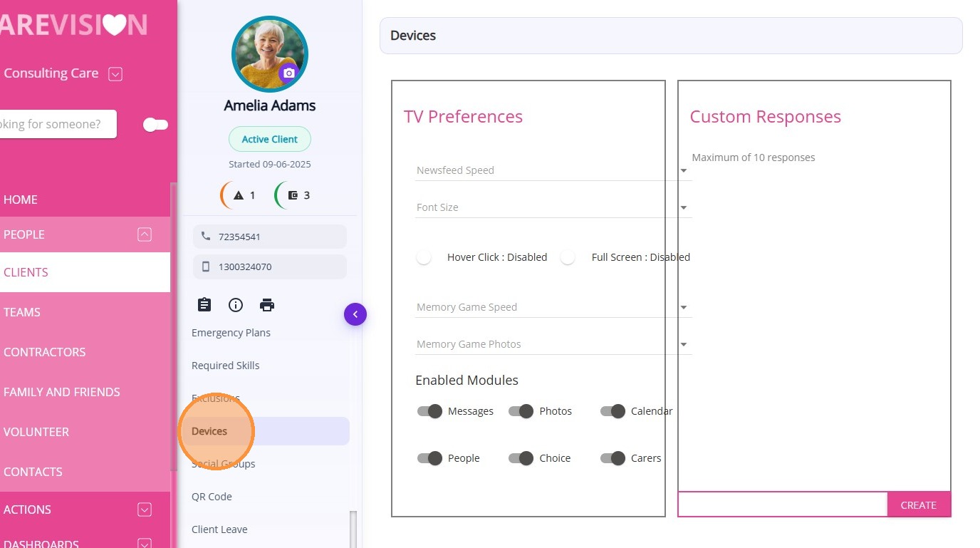Click the 'Started 09-06-2025' text
The height and width of the screenshot is (548, 980).
click(270, 164)
